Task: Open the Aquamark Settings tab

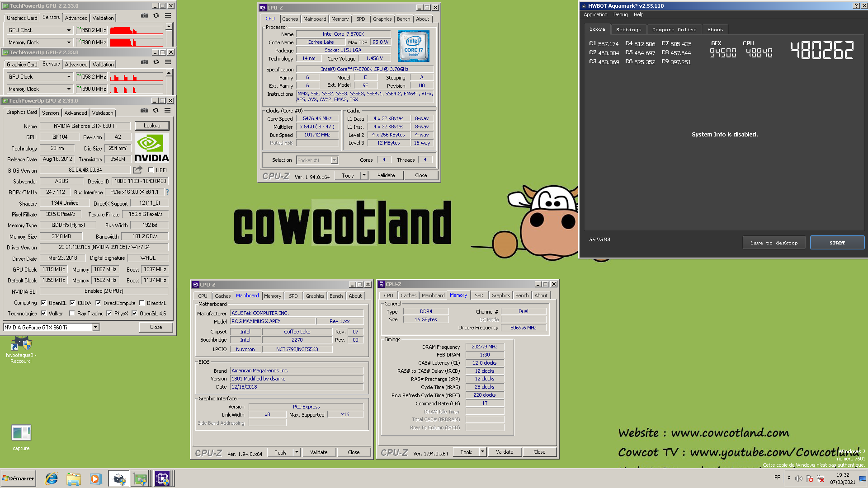Action: (628, 29)
